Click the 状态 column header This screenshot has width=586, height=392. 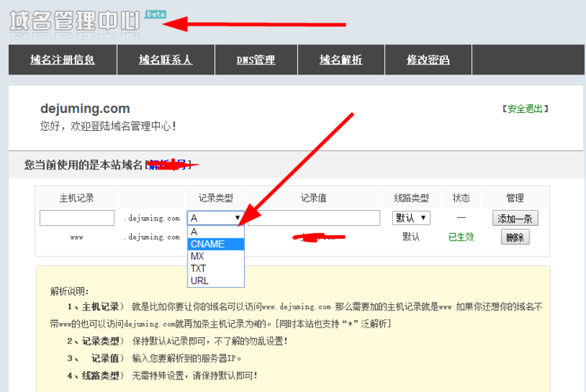[x=461, y=198]
